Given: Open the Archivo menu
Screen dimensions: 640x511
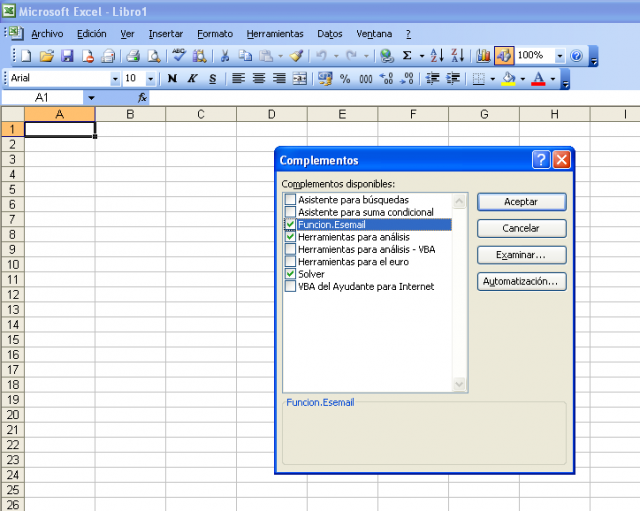Looking at the screenshot, I should (47, 34).
